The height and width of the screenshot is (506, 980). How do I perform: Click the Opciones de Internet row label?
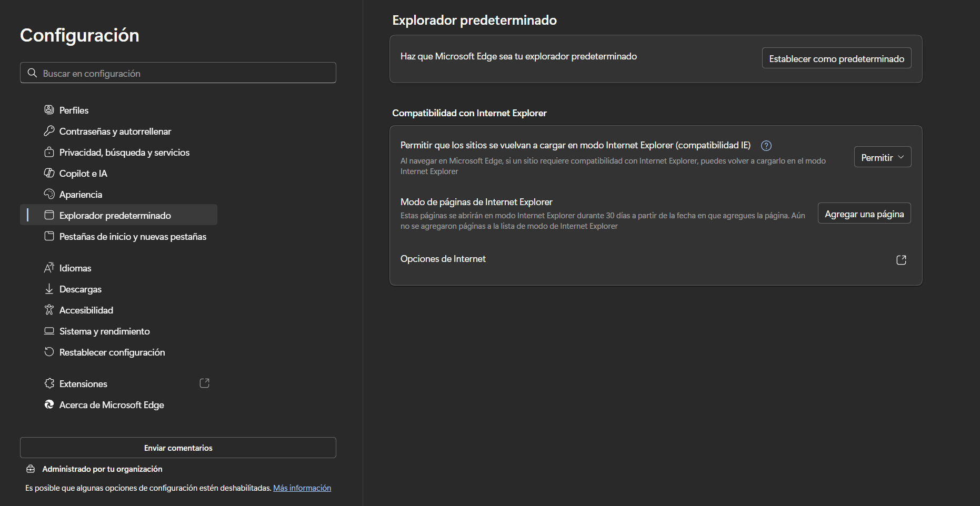coord(443,259)
